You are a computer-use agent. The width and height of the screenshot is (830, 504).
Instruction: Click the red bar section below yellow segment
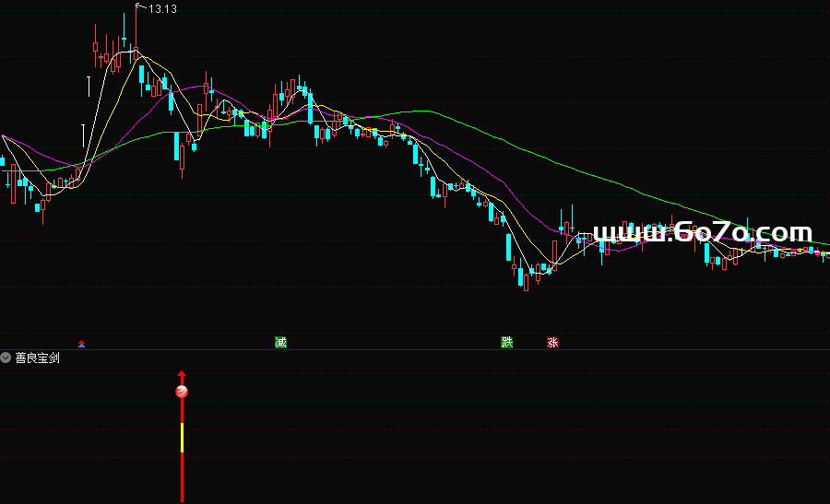(x=182, y=477)
